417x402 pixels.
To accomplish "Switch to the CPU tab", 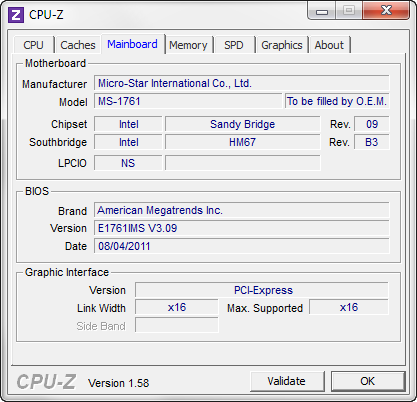I will [33, 45].
